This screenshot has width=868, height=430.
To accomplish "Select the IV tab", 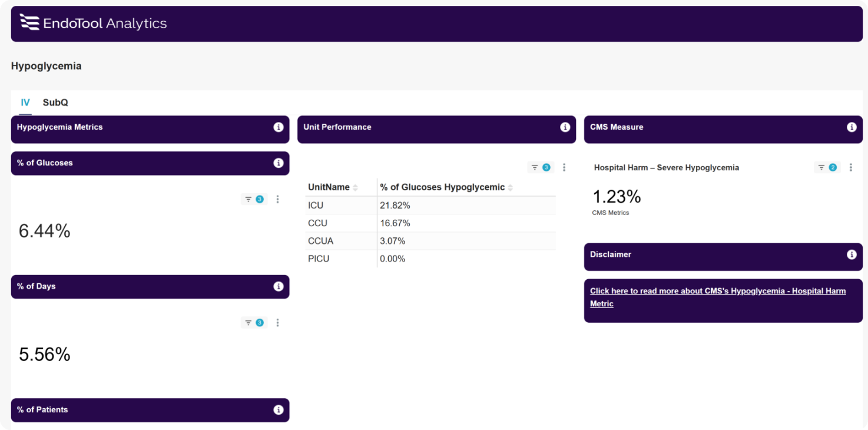I will pos(25,102).
